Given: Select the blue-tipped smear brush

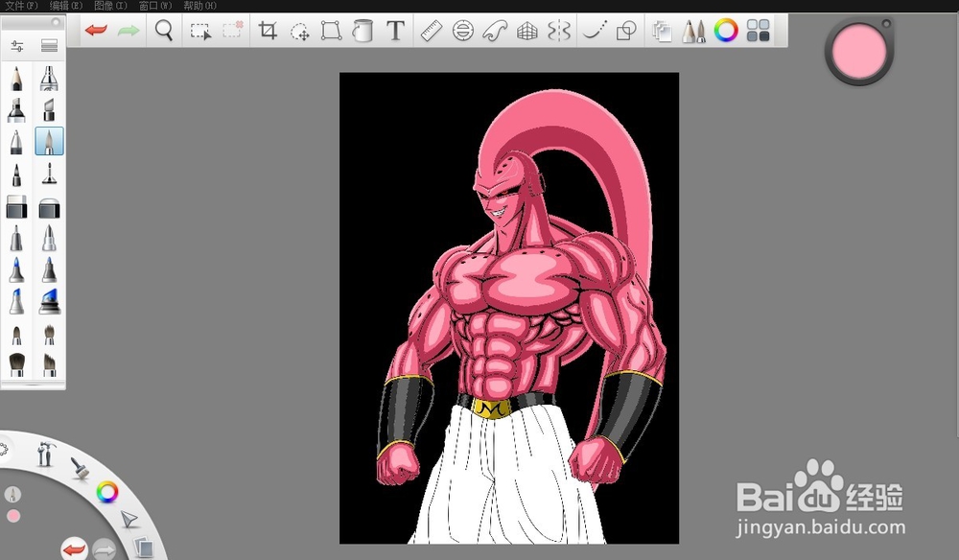Looking at the screenshot, I should (x=16, y=269).
